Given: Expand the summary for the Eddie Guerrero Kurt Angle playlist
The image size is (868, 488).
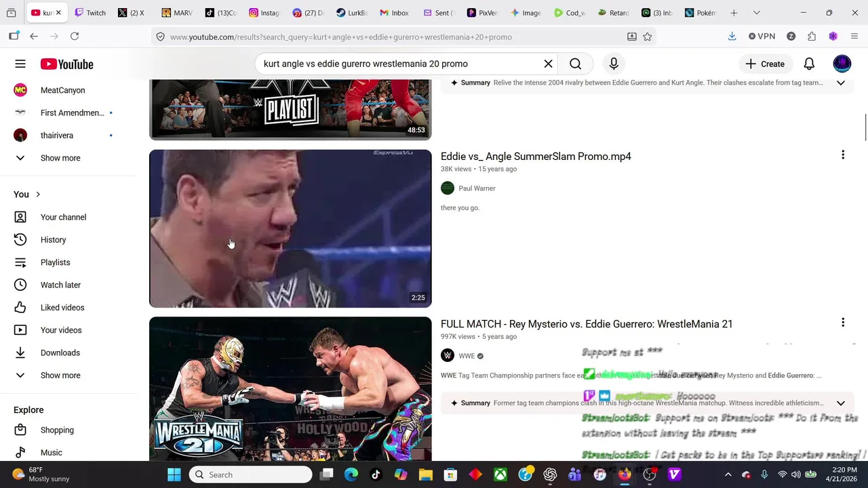Looking at the screenshot, I should (x=840, y=83).
